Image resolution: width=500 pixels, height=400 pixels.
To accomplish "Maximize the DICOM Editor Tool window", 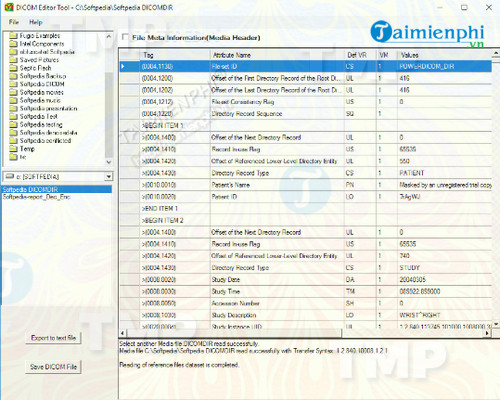I will point(464,7).
